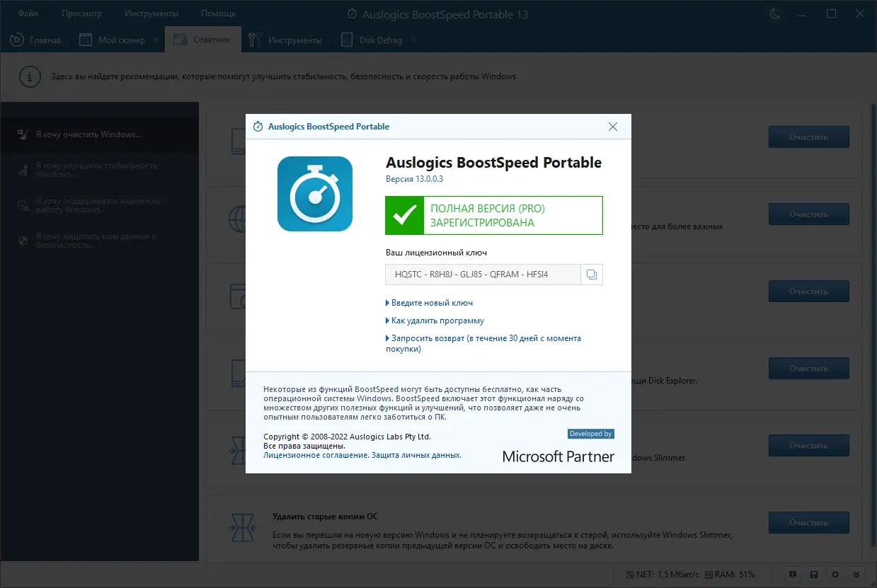
Task: Select 'Я хочу поддерживать надежную работу Windows...'
Action: click(x=99, y=205)
